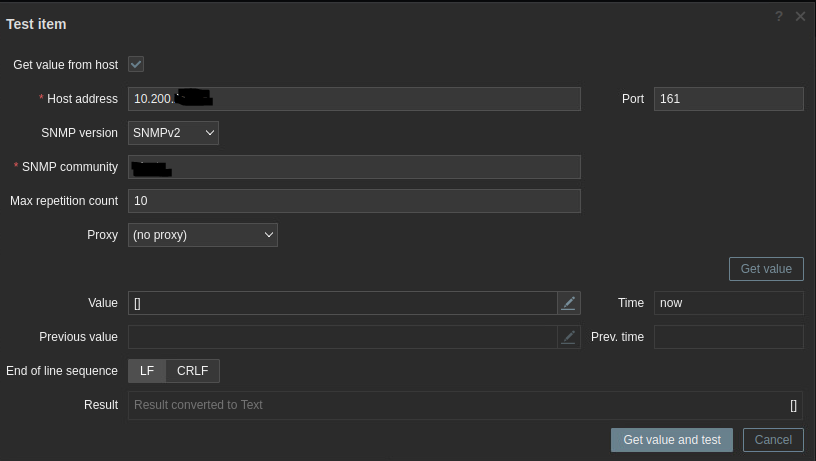Screen dimensions: 816x461
Task: Click into the Port field
Action: point(728,99)
